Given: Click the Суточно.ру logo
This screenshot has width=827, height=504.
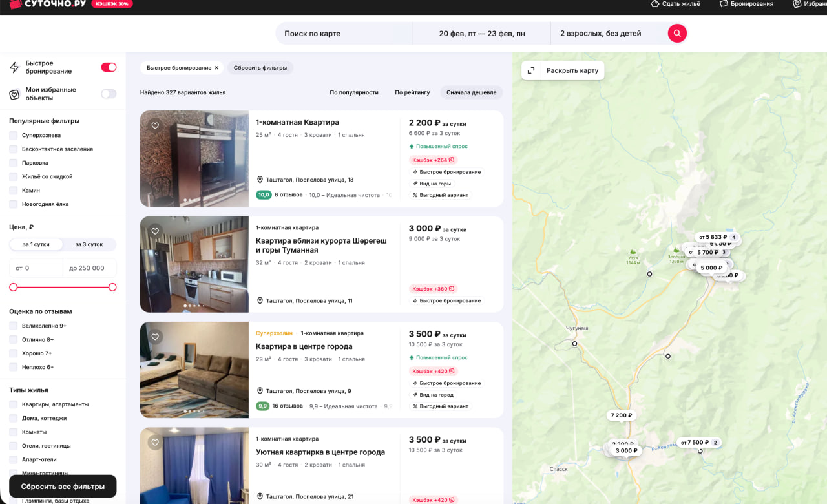Looking at the screenshot, I should (48, 4).
